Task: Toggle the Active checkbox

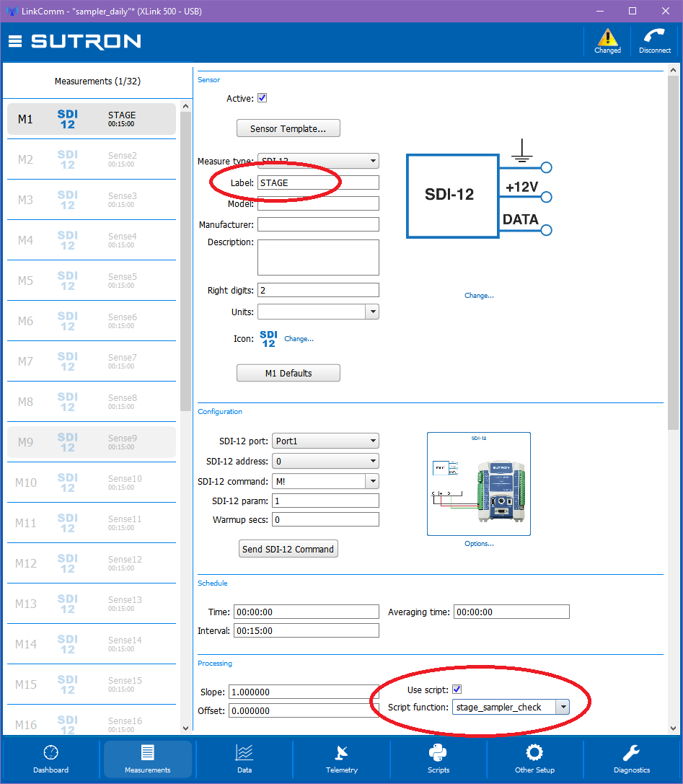Action: [x=262, y=98]
